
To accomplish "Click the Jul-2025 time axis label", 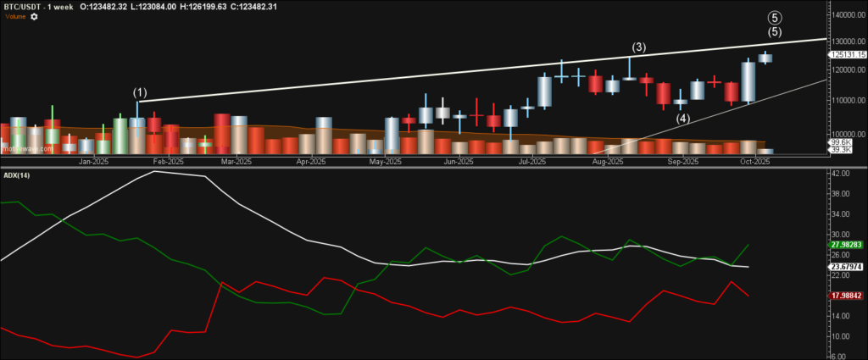I will pos(532,162).
